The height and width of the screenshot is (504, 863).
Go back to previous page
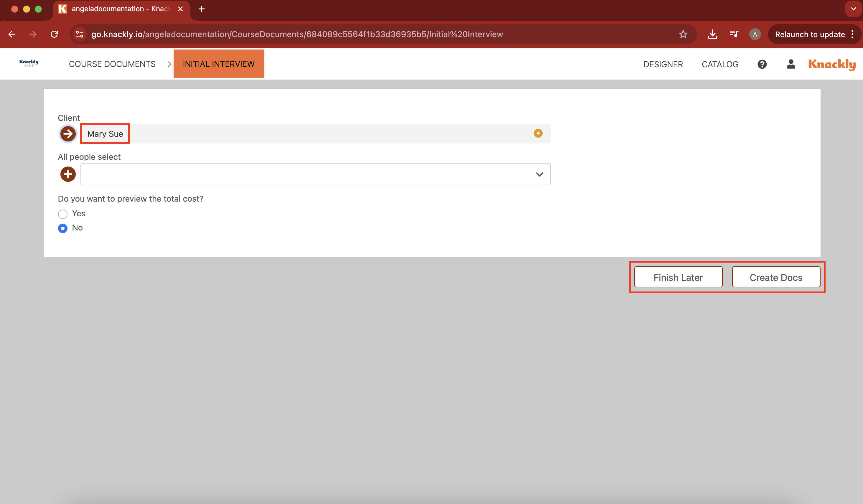click(12, 34)
